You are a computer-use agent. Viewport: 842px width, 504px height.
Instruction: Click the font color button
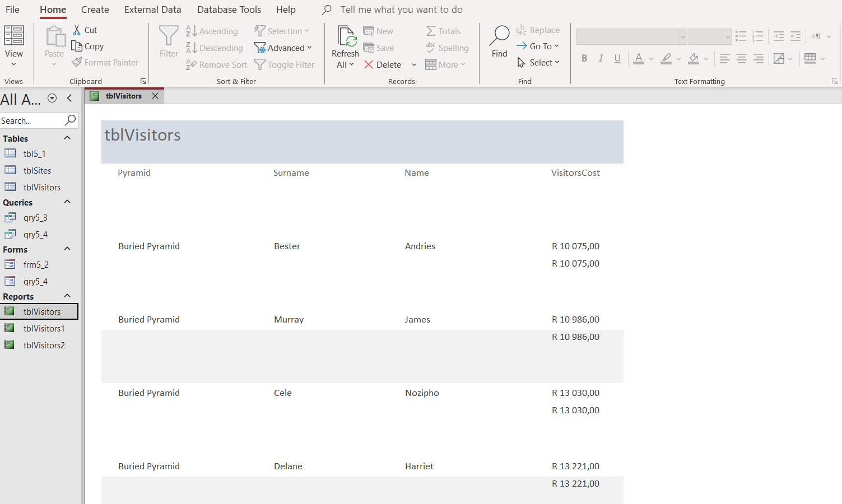tap(639, 58)
